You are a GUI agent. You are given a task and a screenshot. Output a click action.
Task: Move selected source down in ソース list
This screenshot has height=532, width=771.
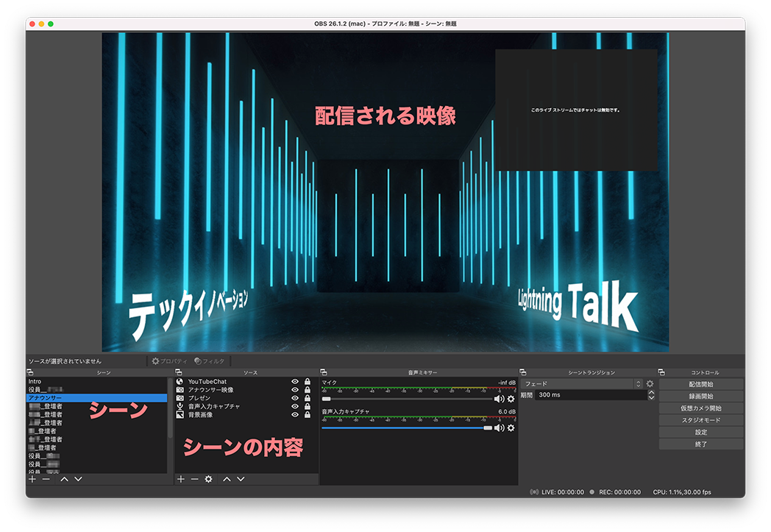(x=241, y=479)
